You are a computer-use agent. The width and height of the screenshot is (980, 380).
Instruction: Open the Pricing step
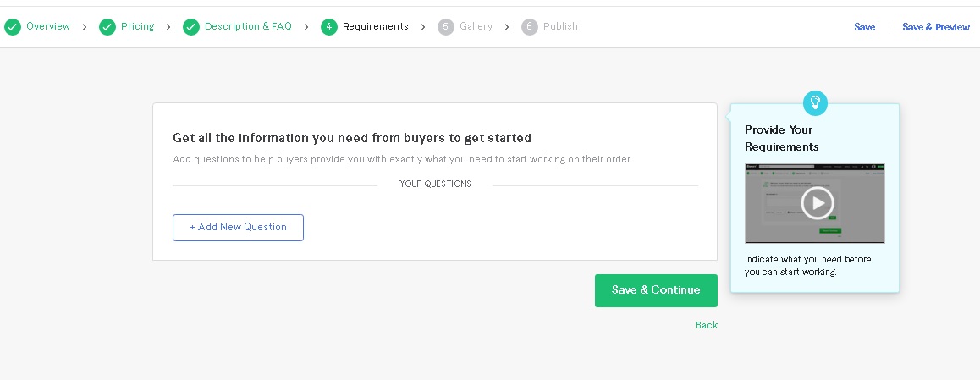(x=137, y=26)
